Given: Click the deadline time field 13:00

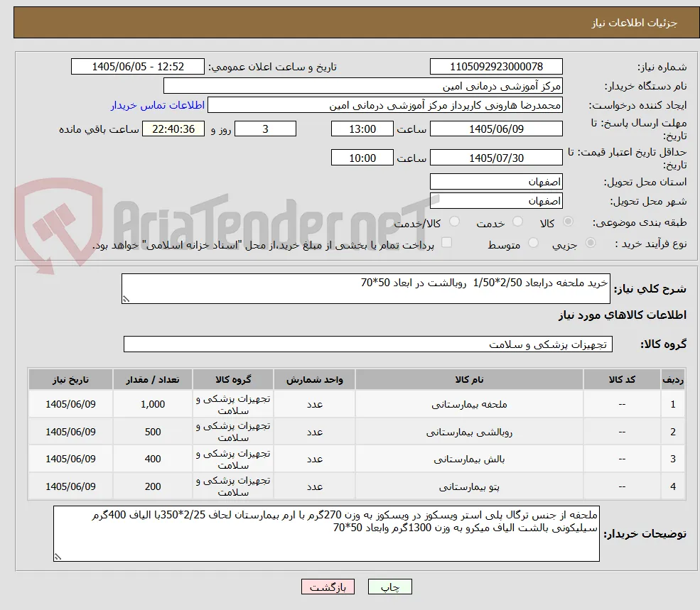Looking at the screenshot, I should pyautogui.click(x=362, y=129).
